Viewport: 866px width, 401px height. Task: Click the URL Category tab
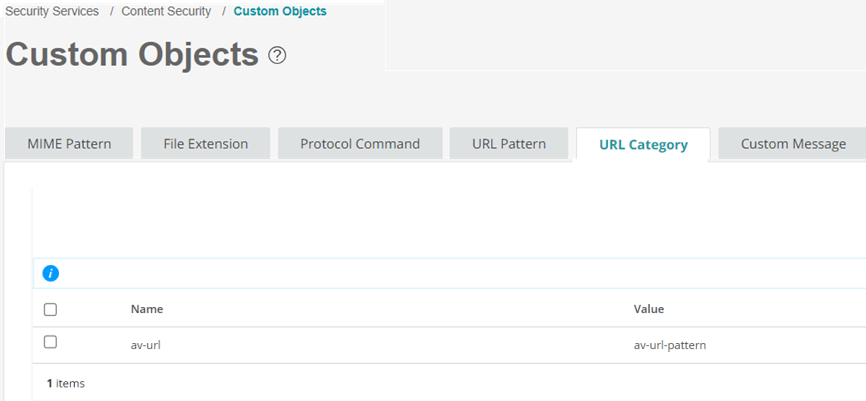tap(643, 144)
